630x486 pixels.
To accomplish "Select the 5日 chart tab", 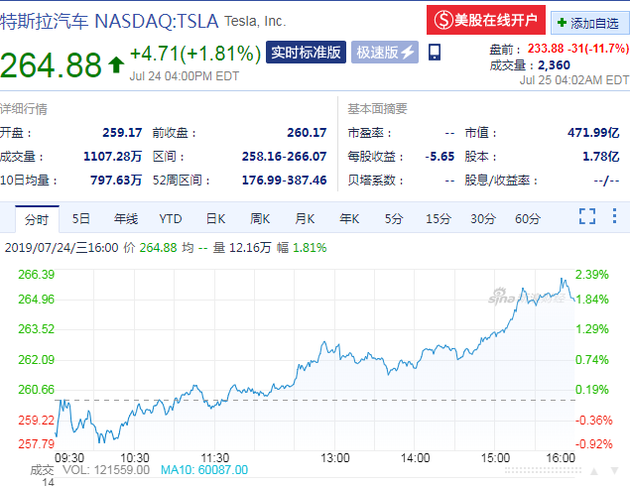I will pos(81,218).
